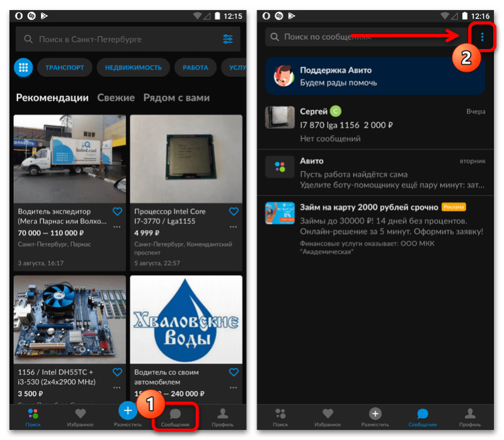Tap Сообщения in left bottom bar
Image resolution: width=504 pixels, height=440 pixels.
pos(175,417)
